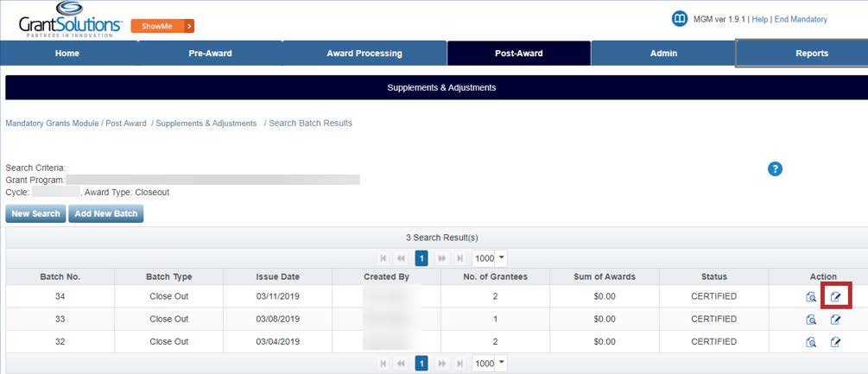Screen dimensions: 868x374
Task: View details of batch 32
Action: click(x=811, y=342)
